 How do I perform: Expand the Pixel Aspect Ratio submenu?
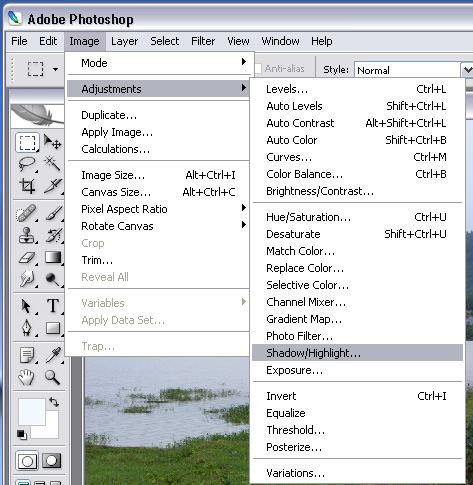[158, 209]
